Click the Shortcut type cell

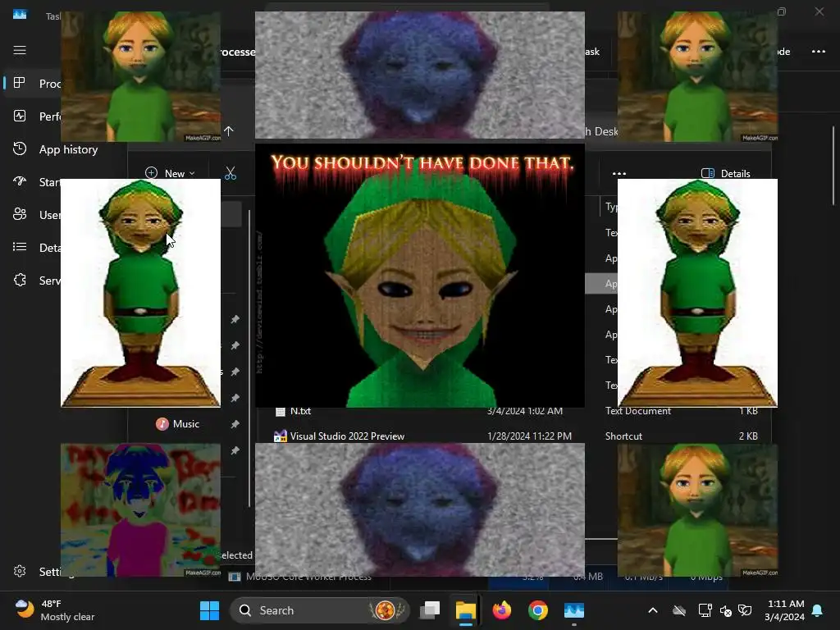[623, 436]
